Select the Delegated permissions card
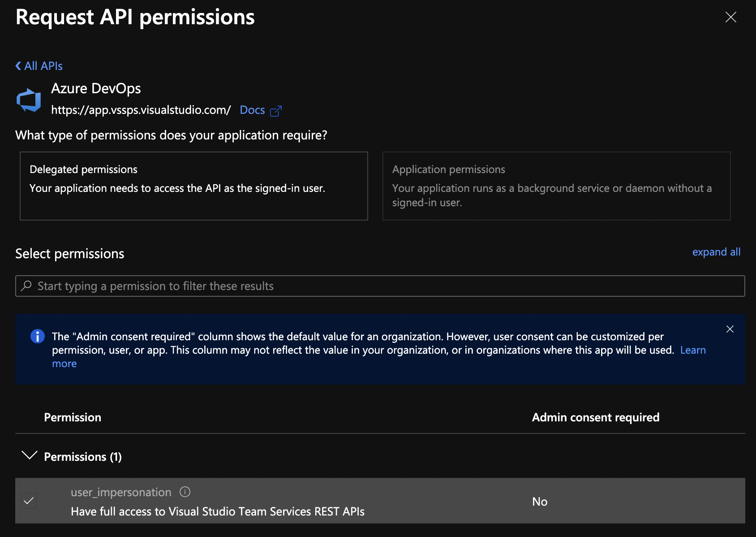Image resolution: width=756 pixels, height=537 pixels. (193, 186)
